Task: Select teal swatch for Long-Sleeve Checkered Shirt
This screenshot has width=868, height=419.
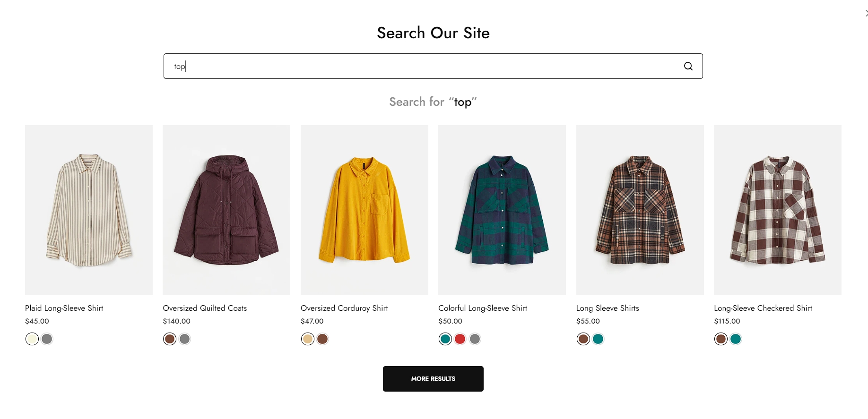Action: [736, 339]
